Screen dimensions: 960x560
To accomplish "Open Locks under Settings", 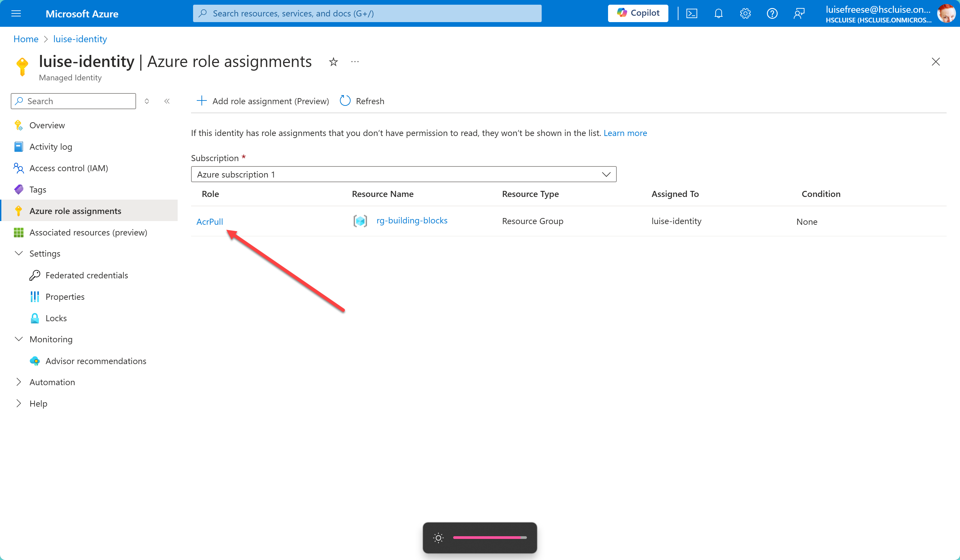I will pyautogui.click(x=56, y=318).
